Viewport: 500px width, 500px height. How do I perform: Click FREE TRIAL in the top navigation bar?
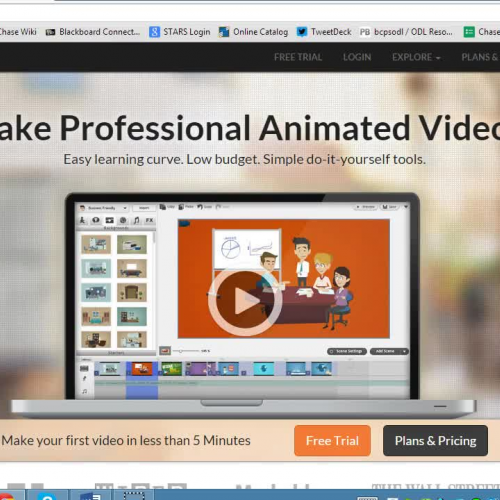click(x=298, y=57)
